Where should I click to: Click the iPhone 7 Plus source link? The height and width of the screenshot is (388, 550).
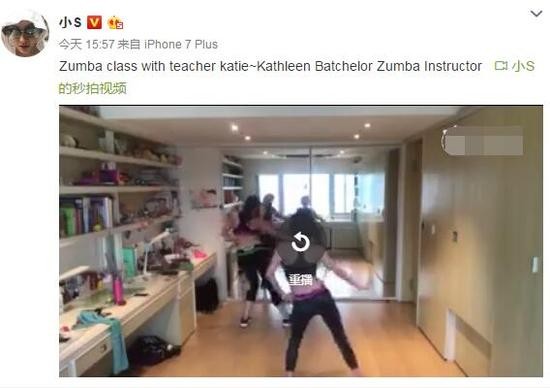[181, 45]
